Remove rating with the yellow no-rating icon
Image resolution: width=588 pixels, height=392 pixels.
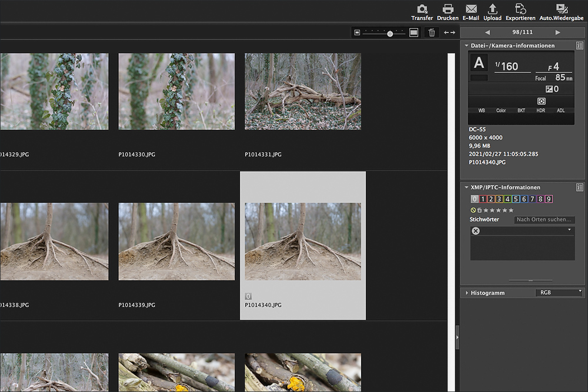473,210
